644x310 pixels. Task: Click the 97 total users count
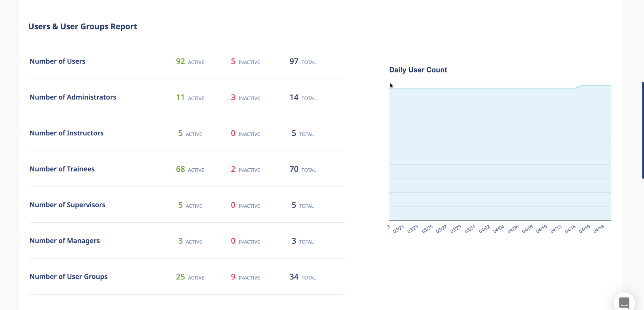(294, 62)
